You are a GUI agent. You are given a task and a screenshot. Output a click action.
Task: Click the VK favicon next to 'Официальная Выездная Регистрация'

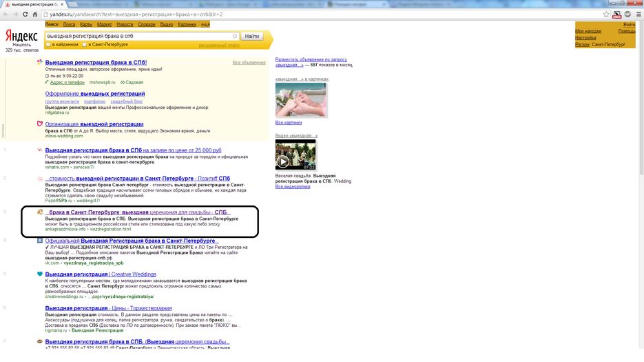pos(40,240)
